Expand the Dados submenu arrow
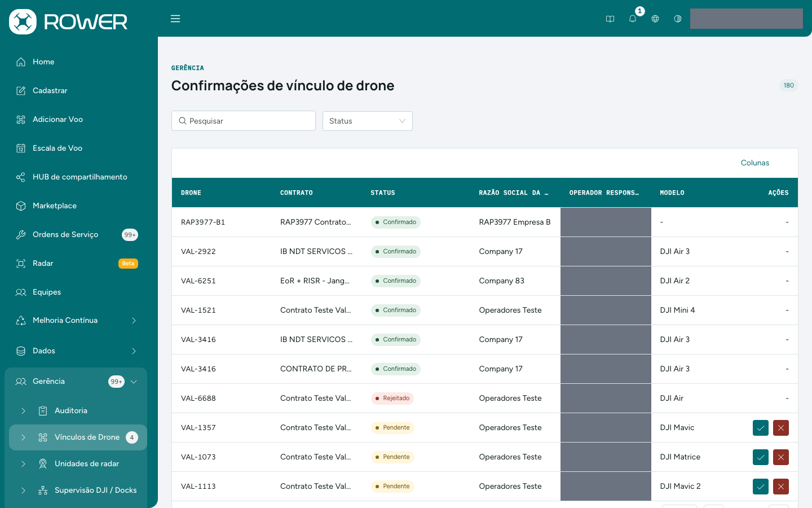This screenshot has width=812, height=508. point(134,351)
